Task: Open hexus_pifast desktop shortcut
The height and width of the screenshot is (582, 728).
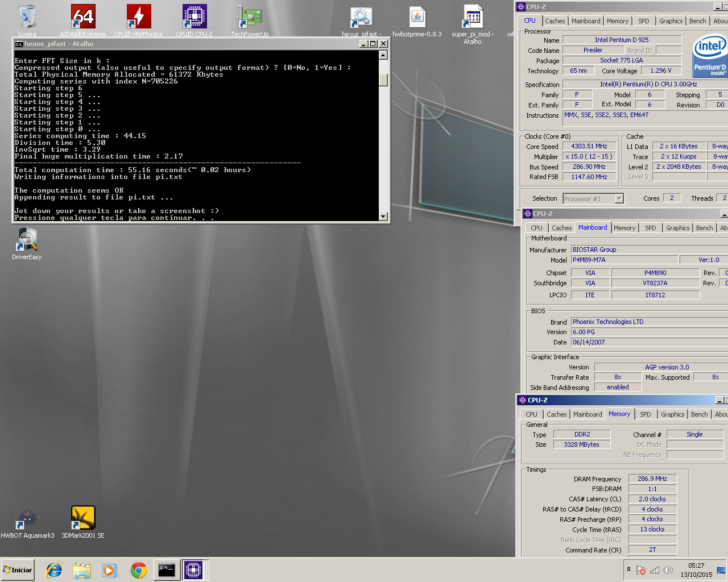Action: [361, 22]
